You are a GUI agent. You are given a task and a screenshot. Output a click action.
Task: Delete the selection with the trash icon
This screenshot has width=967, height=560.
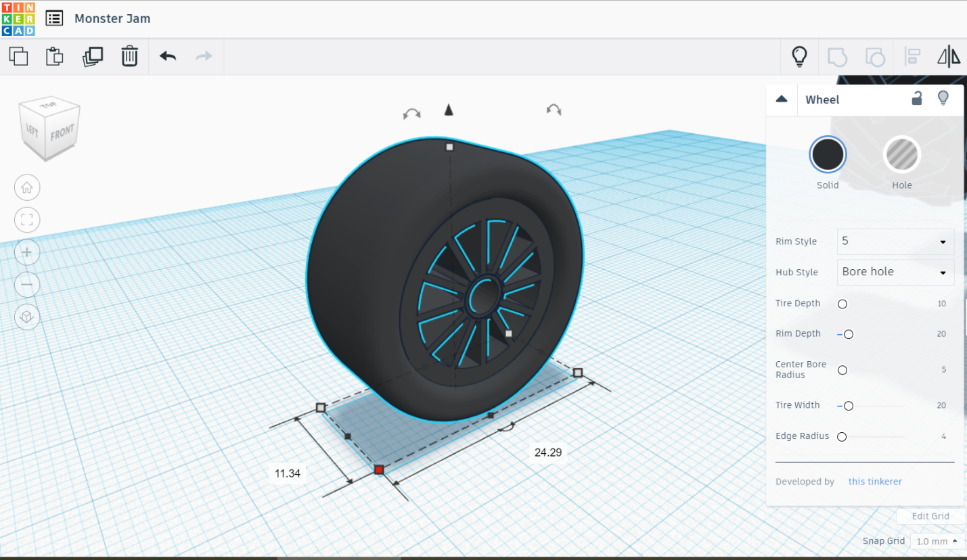[x=129, y=56]
